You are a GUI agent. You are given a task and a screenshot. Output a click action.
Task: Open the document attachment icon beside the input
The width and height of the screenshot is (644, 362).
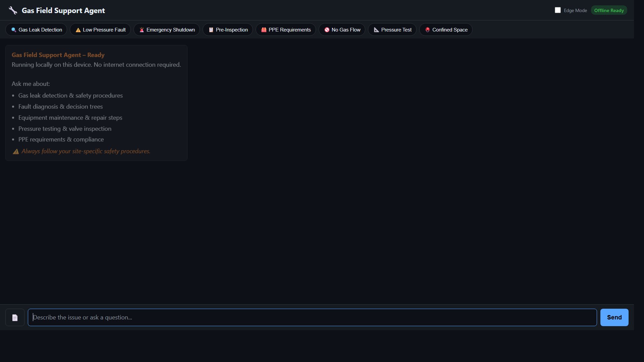tap(15, 317)
